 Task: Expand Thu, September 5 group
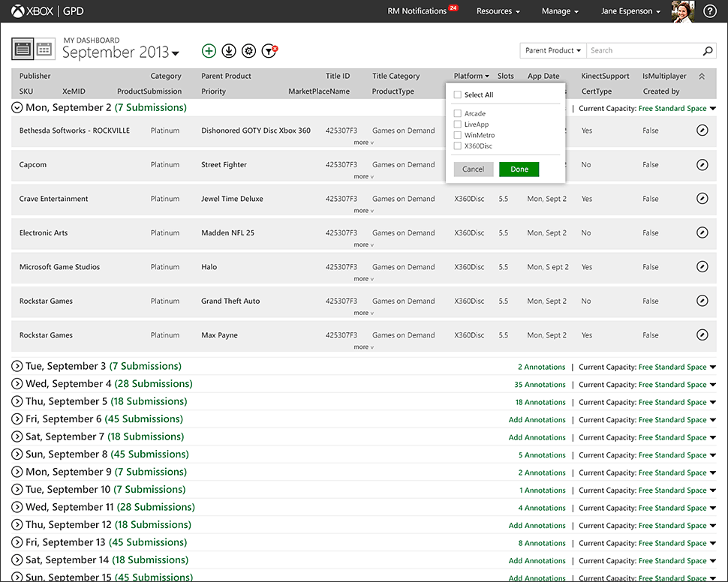(17, 401)
